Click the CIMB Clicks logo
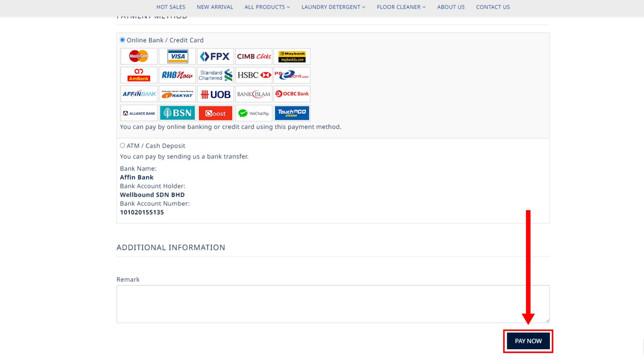Screen dimensions: 644x362 [254, 56]
